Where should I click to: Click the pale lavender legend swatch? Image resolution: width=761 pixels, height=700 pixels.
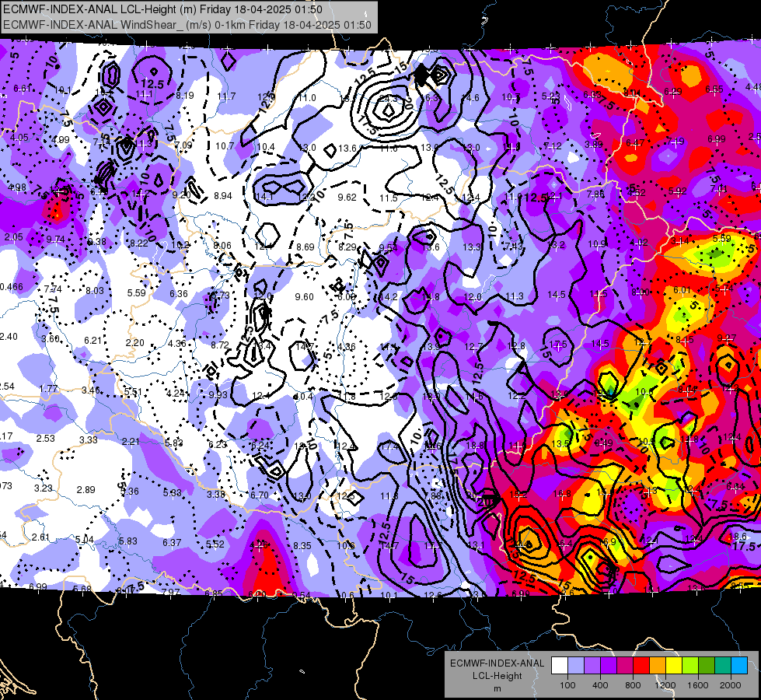(x=575, y=666)
